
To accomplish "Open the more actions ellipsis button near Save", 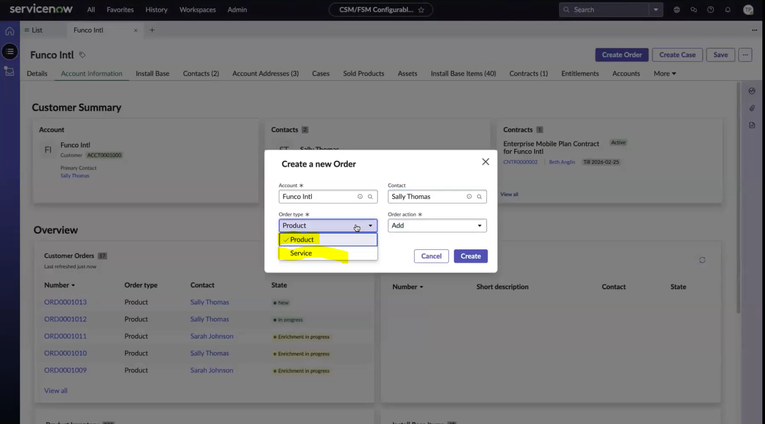I will pyautogui.click(x=745, y=55).
